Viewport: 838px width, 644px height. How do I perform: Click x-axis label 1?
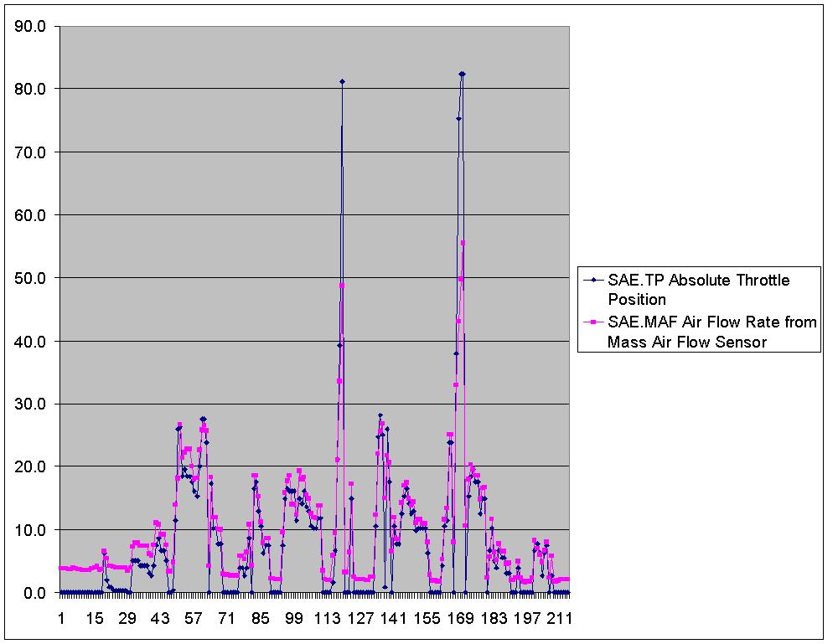(x=61, y=618)
